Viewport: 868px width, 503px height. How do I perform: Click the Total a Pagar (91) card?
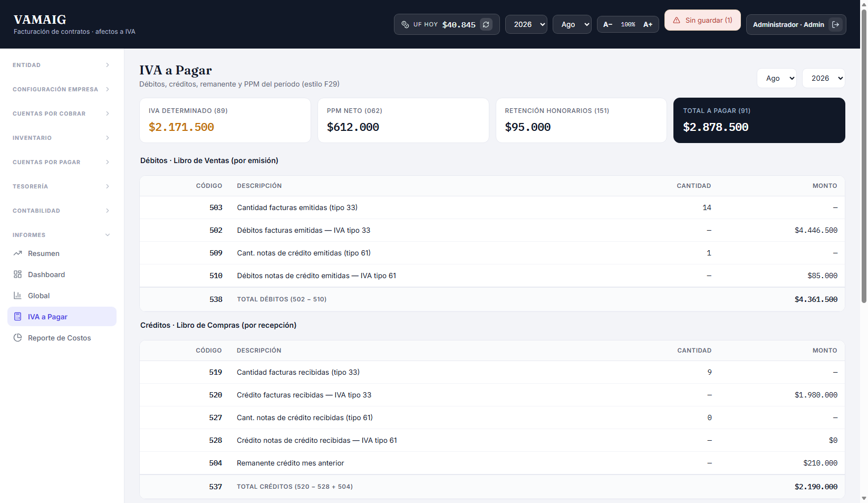[x=759, y=120]
